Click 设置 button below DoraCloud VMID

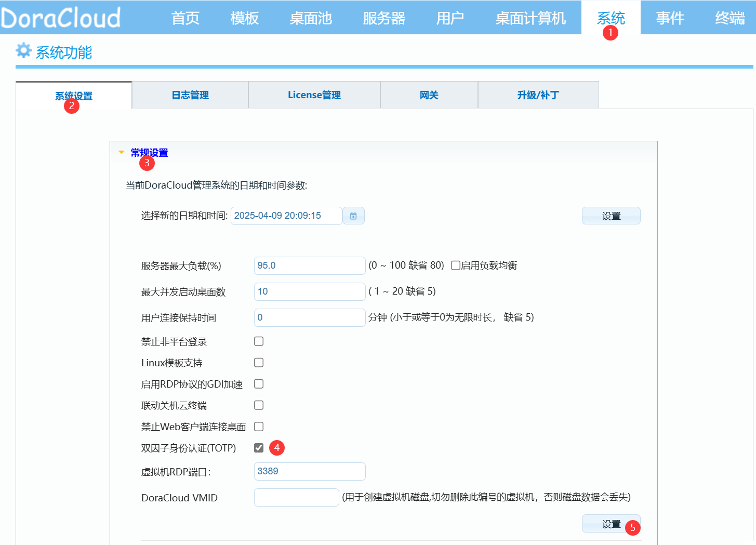[611, 524]
